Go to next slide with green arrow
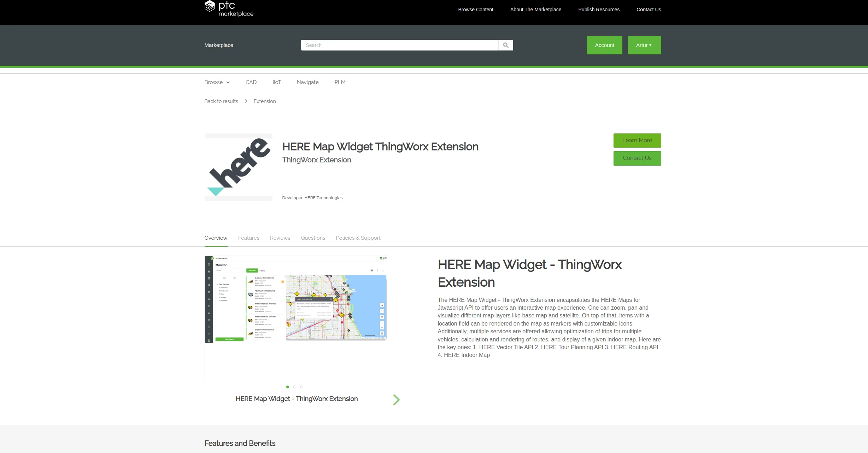Image resolution: width=868 pixels, height=453 pixels. tap(396, 400)
